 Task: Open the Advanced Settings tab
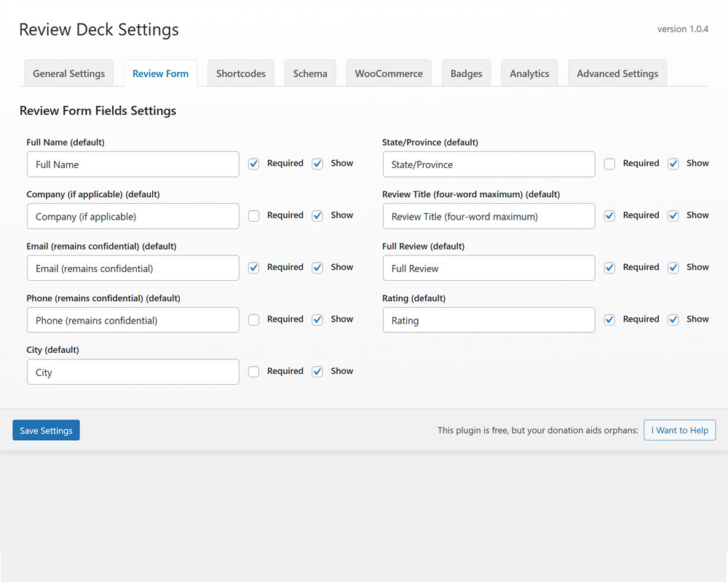(x=617, y=73)
